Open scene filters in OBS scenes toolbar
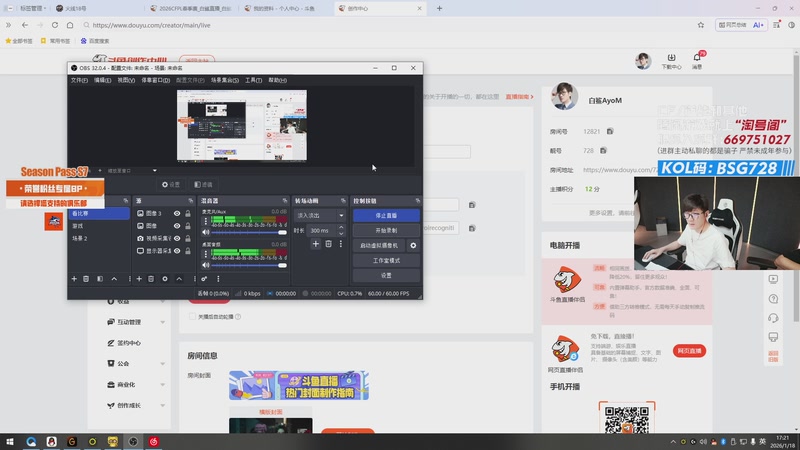 tap(100, 279)
